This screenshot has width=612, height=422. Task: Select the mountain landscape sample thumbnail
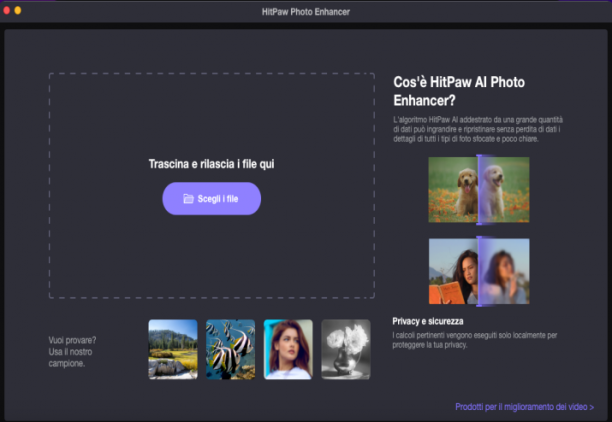[173, 349]
